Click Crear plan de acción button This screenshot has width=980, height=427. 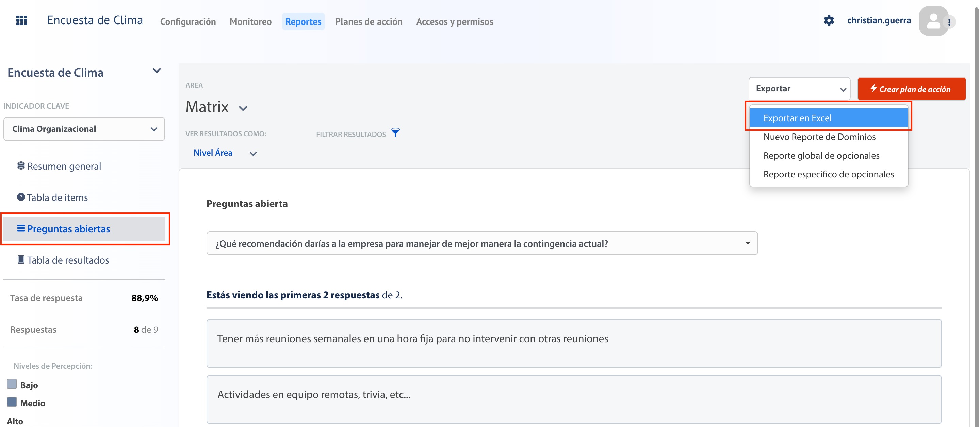(912, 89)
